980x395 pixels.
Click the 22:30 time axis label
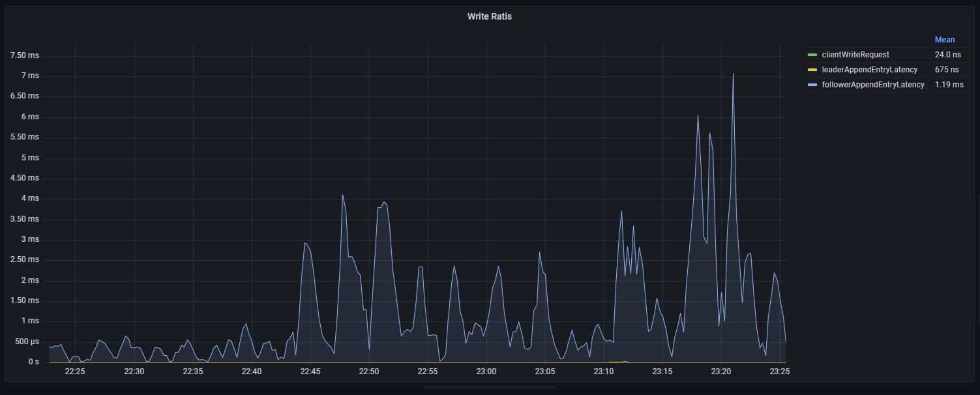pos(134,372)
